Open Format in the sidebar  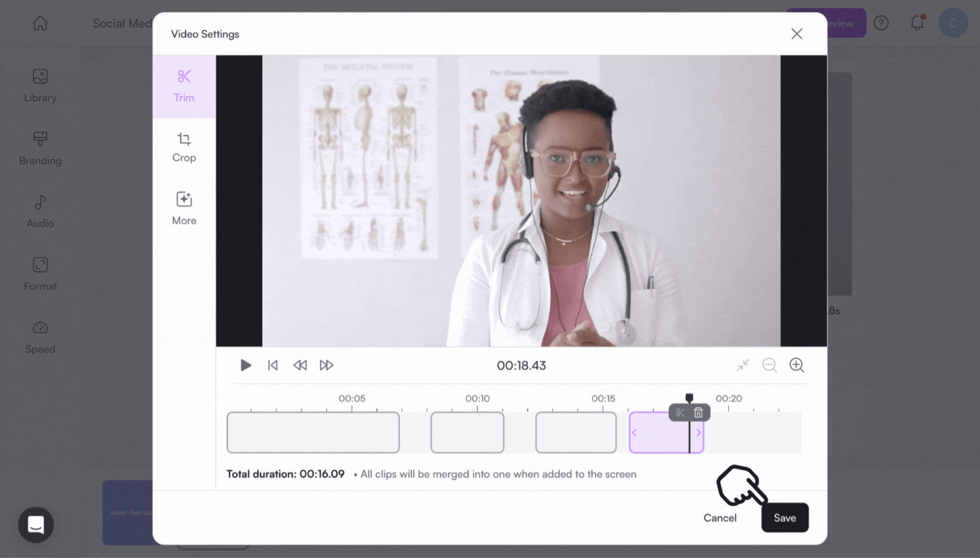tap(40, 274)
